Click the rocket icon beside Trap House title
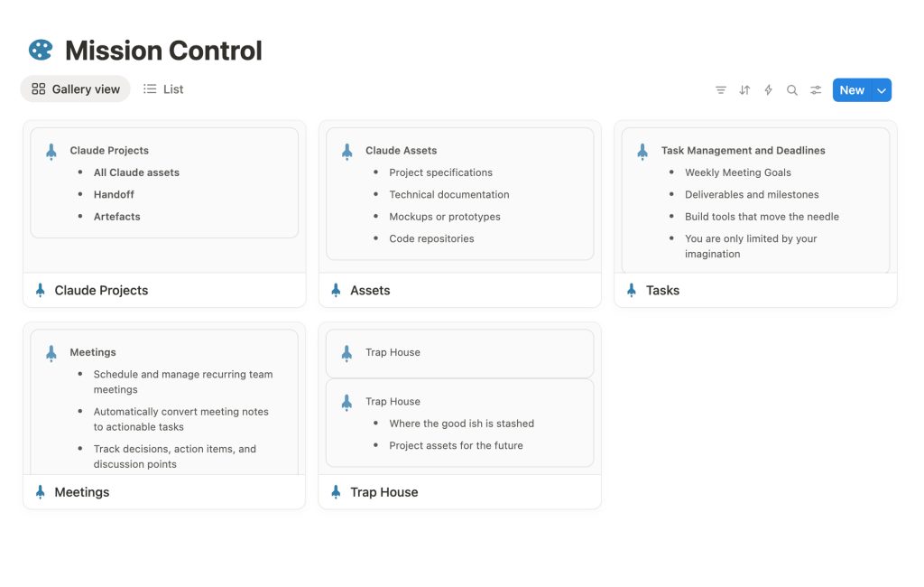Viewport: 924px width, 587px height. [x=336, y=492]
